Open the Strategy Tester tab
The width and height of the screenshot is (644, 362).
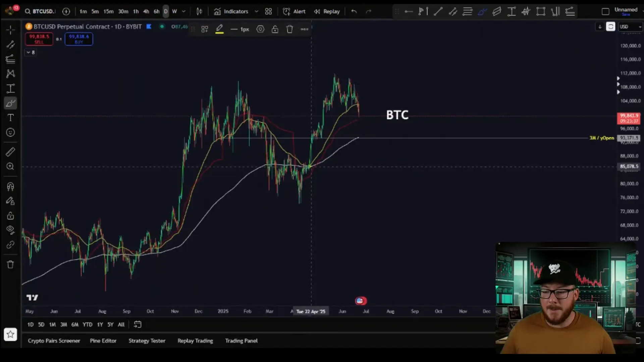pos(147,341)
